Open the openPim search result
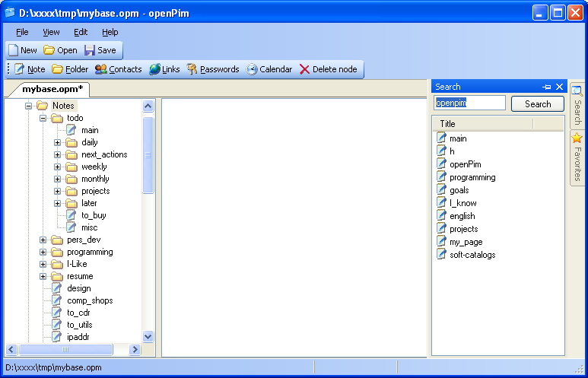This screenshot has height=378, width=588. pyautogui.click(x=466, y=164)
